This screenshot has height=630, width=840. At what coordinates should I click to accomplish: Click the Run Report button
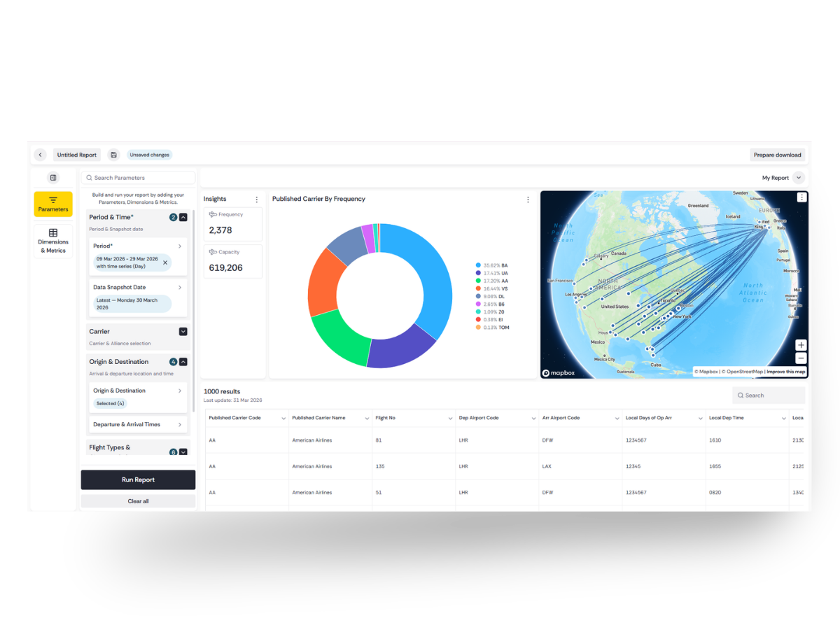coord(138,479)
